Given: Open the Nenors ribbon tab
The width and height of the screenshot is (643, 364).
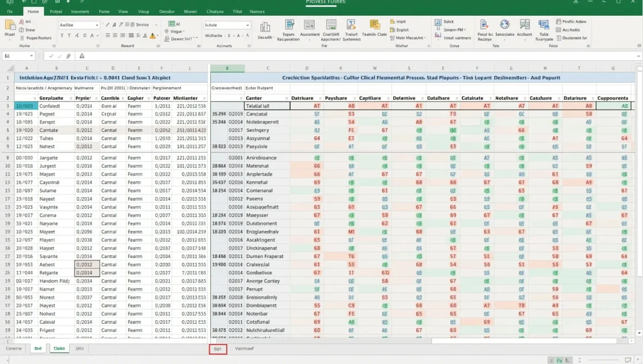Looking at the screenshot, I should 257,11.
